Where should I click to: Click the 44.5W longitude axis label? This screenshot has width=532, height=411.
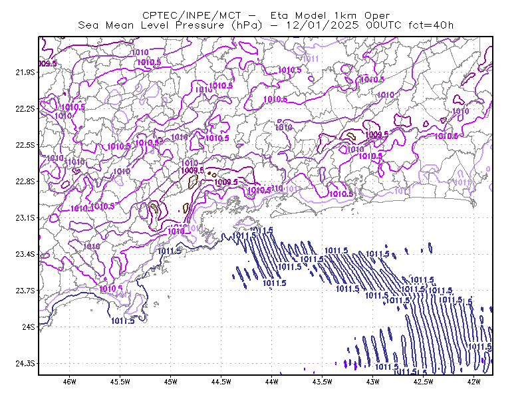coord(221,382)
